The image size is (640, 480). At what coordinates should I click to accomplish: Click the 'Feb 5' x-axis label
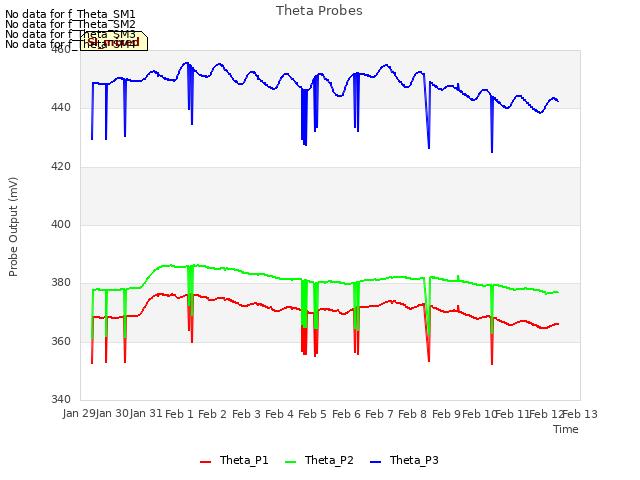tap(313, 414)
